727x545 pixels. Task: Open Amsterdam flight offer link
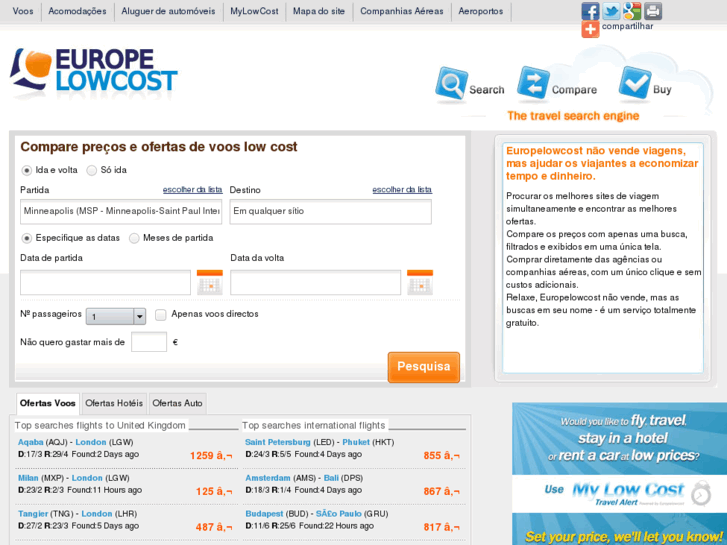click(268, 478)
